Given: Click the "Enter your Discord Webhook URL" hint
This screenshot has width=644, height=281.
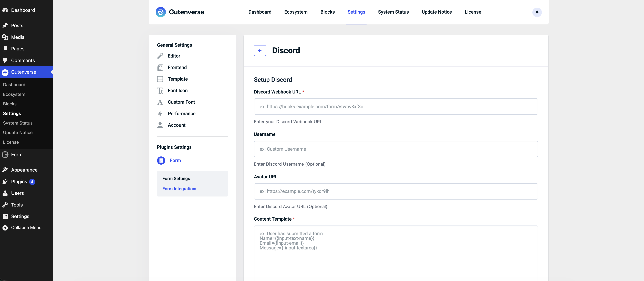Looking at the screenshot, I should click(288, 122).
